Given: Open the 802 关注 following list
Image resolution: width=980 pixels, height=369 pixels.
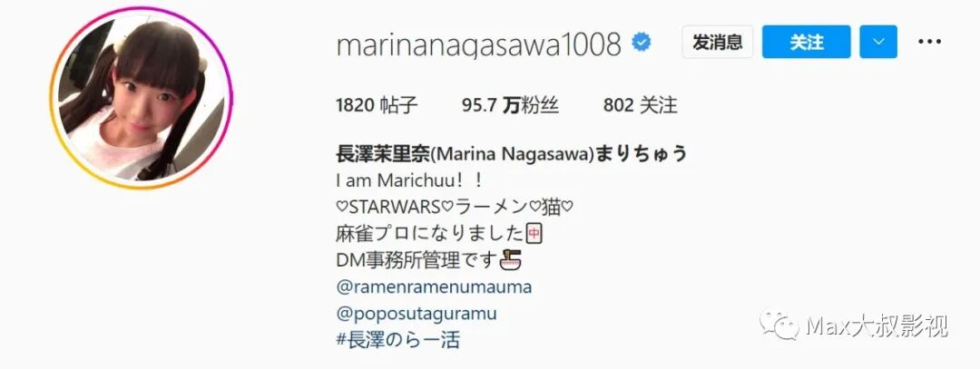Looking at the screenshot, I should click(x=640, y=105).
